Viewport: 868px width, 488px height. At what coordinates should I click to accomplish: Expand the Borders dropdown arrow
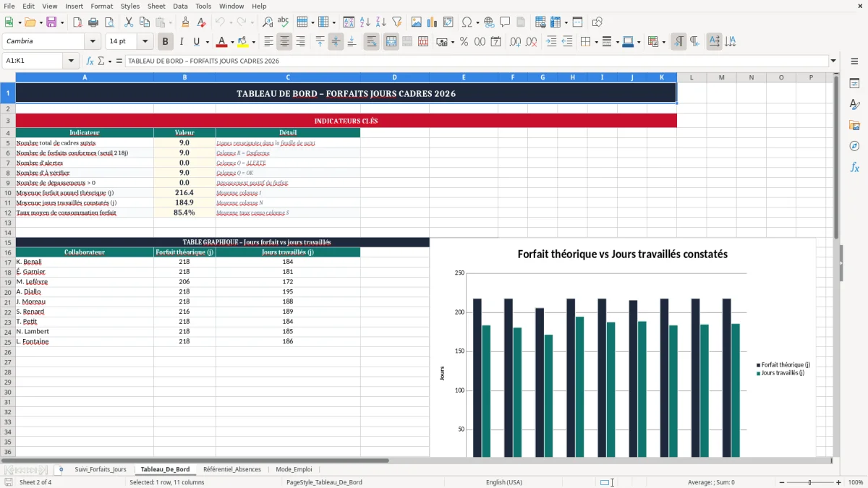point(596,42)
